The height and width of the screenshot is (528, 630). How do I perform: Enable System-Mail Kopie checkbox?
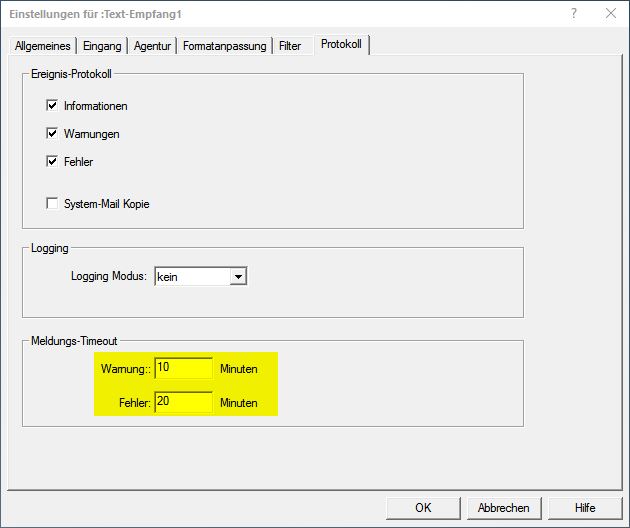52,204
